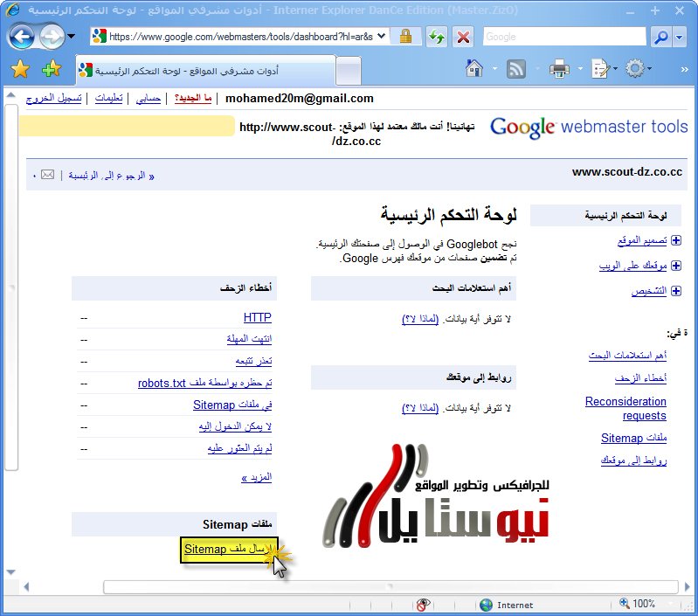The image size is (698, 616).
Task: Click the Internet Explorer title bar icon
Action: click(x=12, y=10)
